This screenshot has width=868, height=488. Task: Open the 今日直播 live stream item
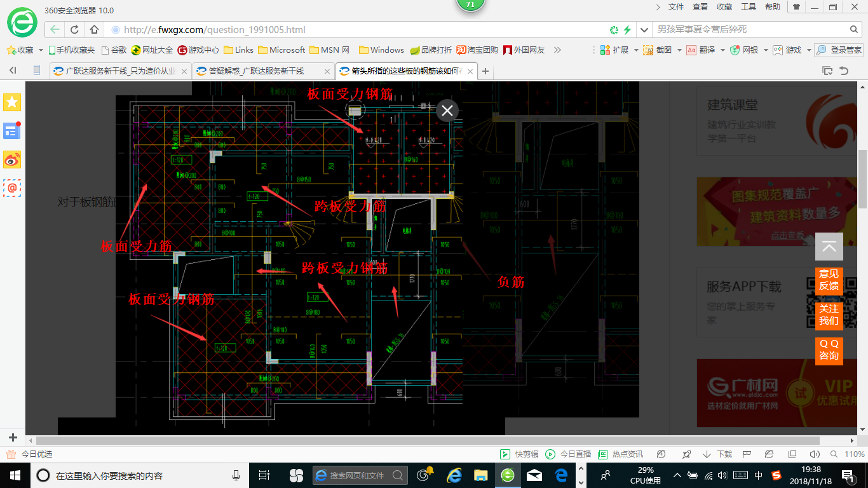click(x=568, y=454)
